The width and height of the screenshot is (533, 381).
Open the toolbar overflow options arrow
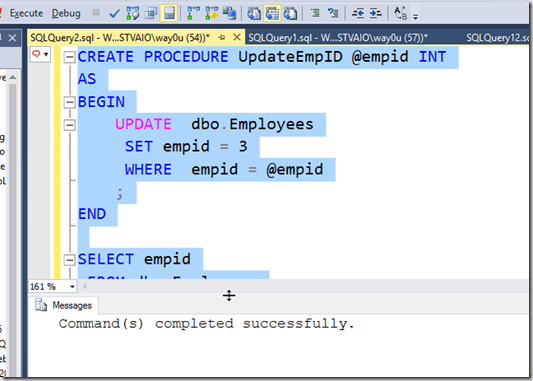coord(415,16)
